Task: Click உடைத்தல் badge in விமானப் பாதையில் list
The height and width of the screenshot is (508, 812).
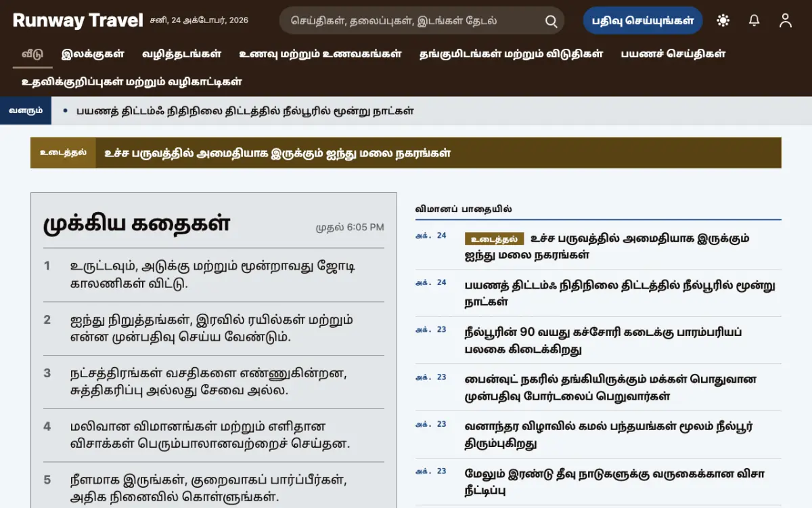Action: 495,238
